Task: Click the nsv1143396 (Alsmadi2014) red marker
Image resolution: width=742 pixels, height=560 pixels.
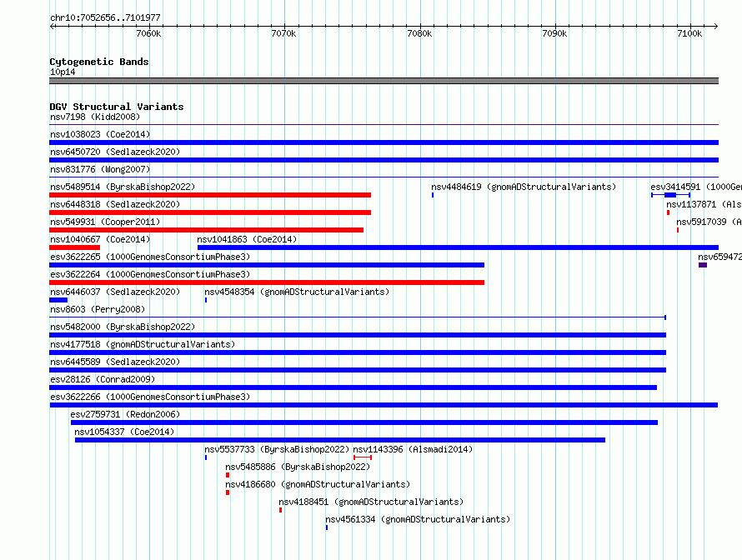Action: pos(363,457)
